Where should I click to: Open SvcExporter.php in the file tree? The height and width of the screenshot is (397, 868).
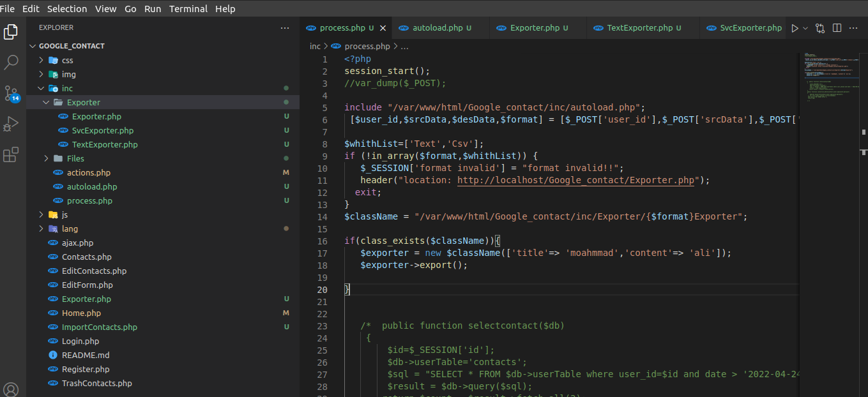(x=163, y=130)
